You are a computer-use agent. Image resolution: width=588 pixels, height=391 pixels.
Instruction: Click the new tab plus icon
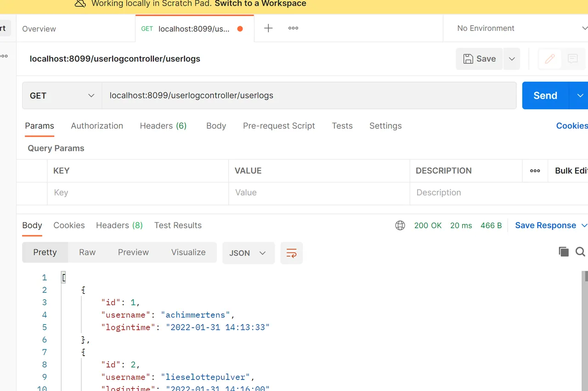click(x=268, y=28)
